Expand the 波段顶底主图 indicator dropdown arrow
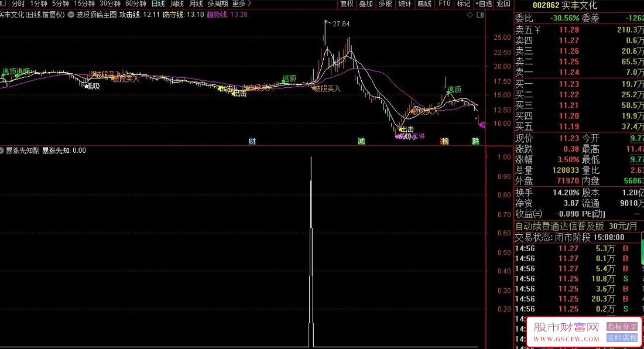The height and width of the screenshot is (349, 644). coord(71,15)
